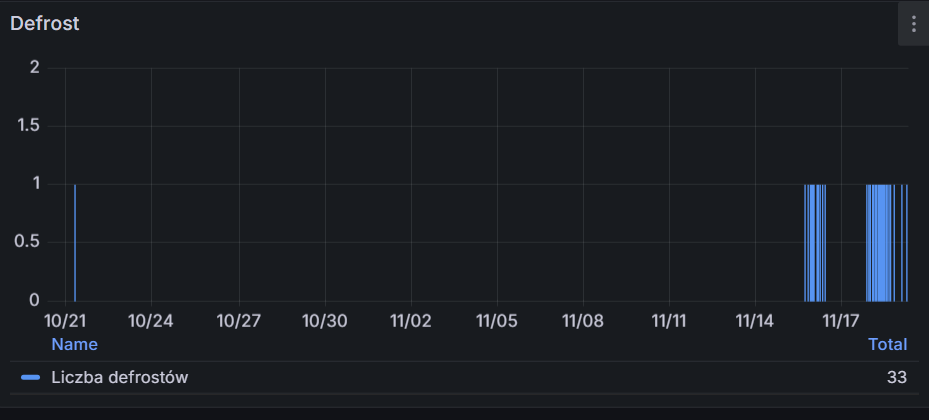The image size is (929, 420).
Task: Click the dense bar cluster right of 11/17
Action: [x=879, y=243]
